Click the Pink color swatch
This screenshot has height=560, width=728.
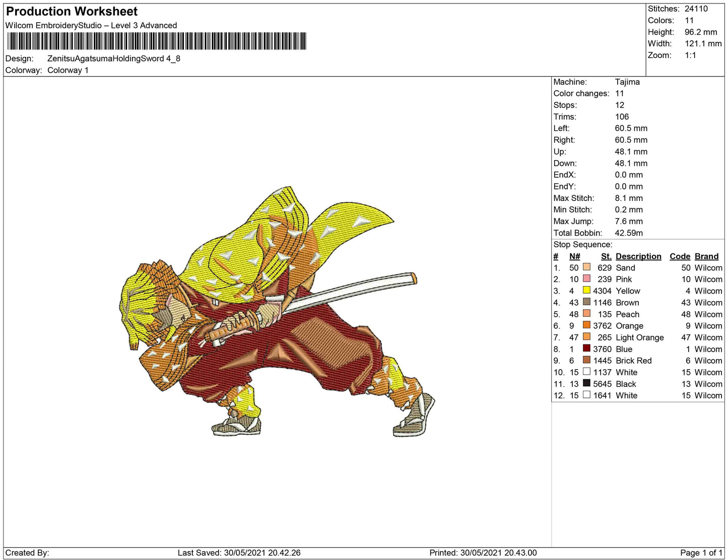[586, 278]
